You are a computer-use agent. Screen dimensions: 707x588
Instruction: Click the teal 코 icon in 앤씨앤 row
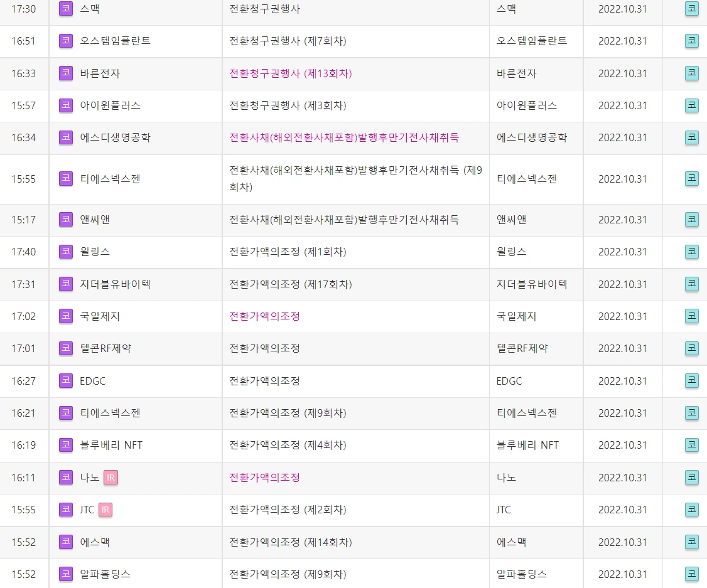point(692,220)
